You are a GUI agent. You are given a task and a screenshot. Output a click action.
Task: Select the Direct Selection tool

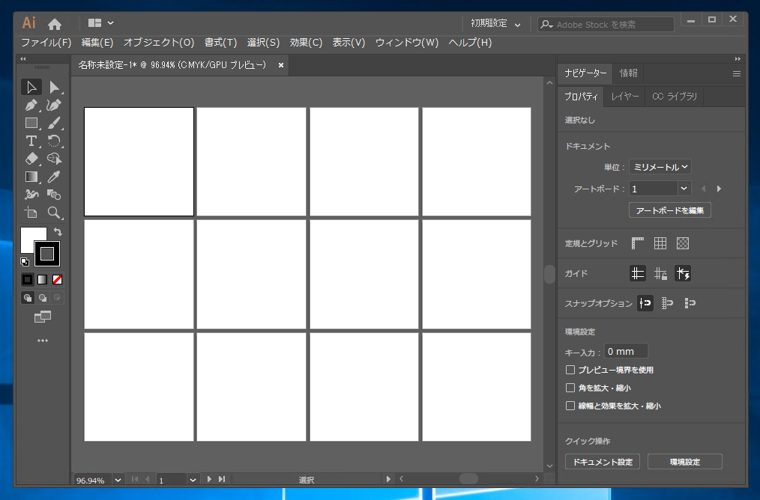(54, 87)
